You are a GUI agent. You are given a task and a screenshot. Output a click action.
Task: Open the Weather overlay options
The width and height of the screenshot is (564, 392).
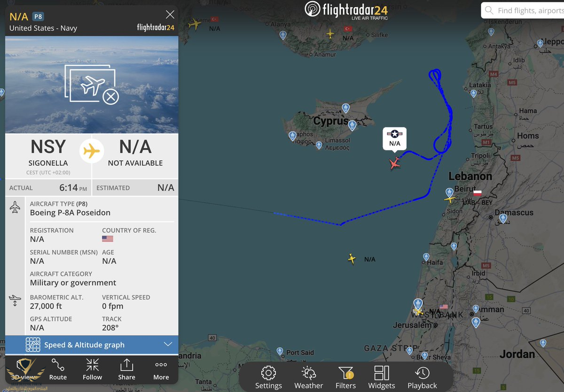pos(309,377)
